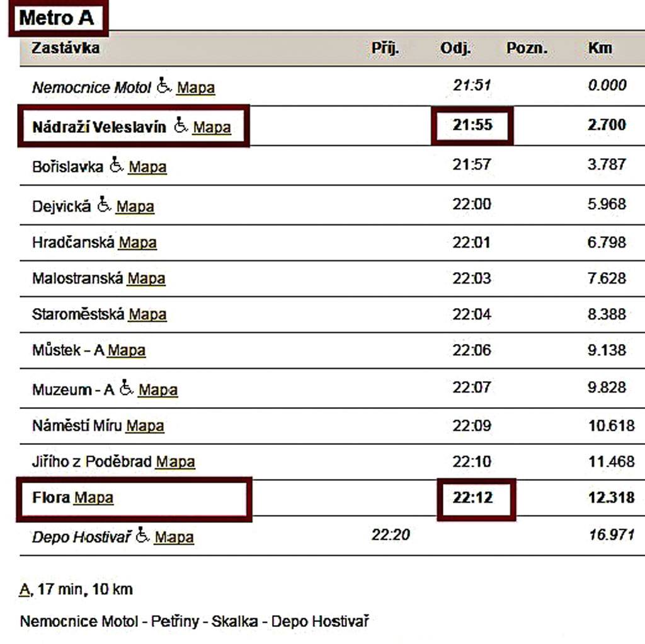Viewport: 645px width, 644px height.
Task: View map of Můstek - A station
Action: [126, 350]
